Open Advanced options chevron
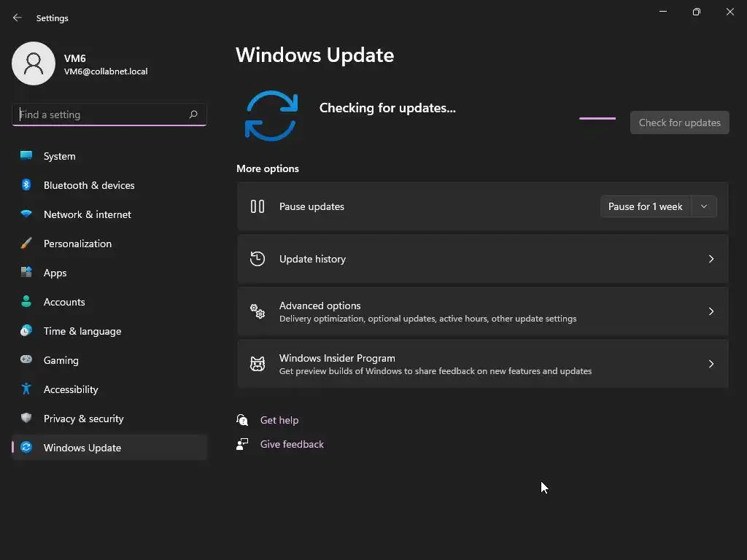This screenshot has width=747, height=560. (711, 311)
